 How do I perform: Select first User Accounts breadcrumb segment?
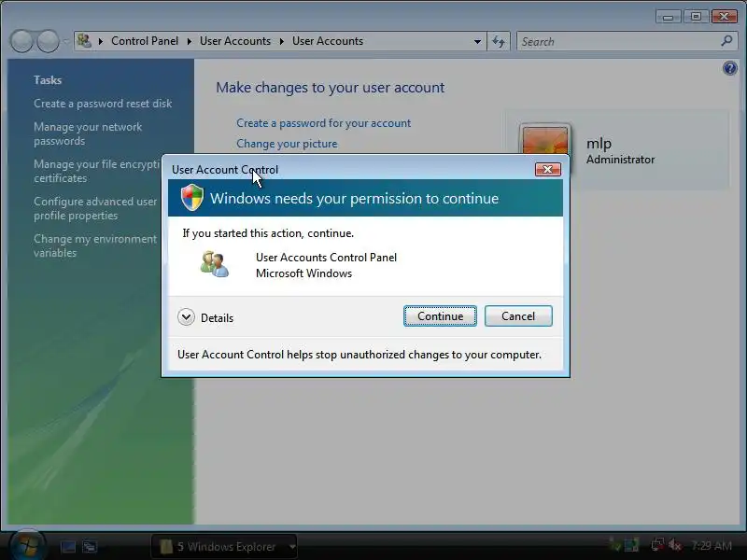click(x=235, y=41)
